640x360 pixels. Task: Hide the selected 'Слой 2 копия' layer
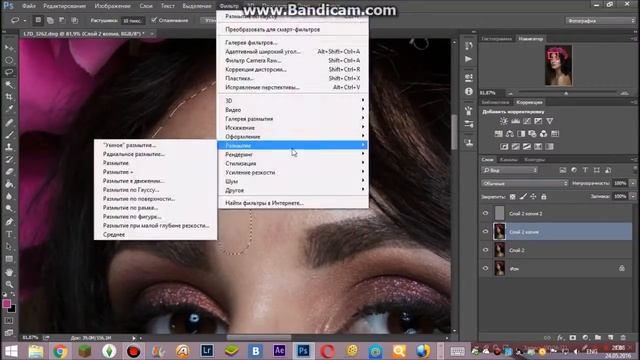click(485, 231)
